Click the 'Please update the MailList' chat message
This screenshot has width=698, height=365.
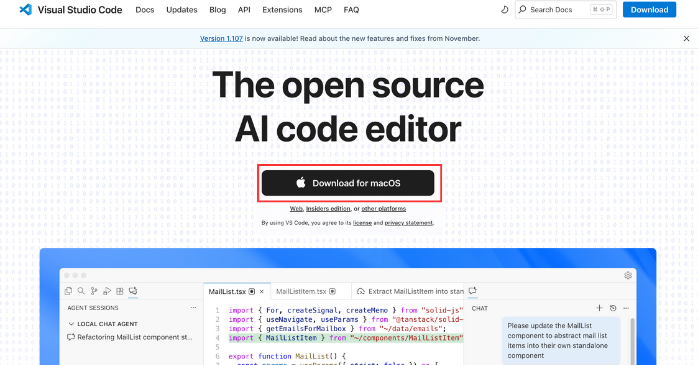561,341
